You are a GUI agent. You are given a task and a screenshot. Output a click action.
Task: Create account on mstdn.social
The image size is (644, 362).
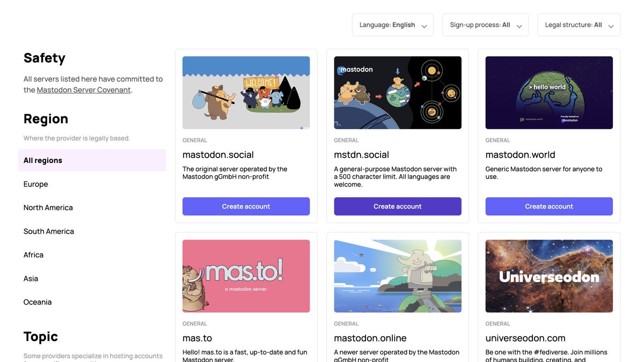point(397,206)
